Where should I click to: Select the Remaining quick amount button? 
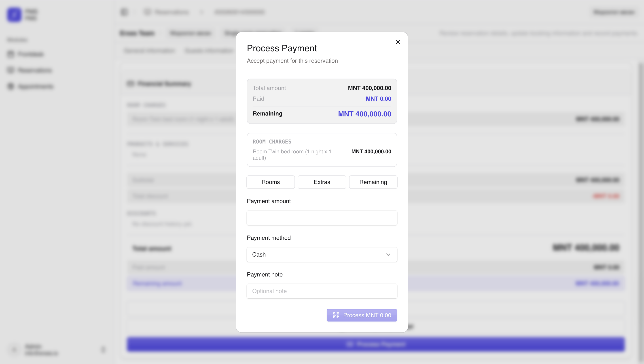[x=373, y=182]
